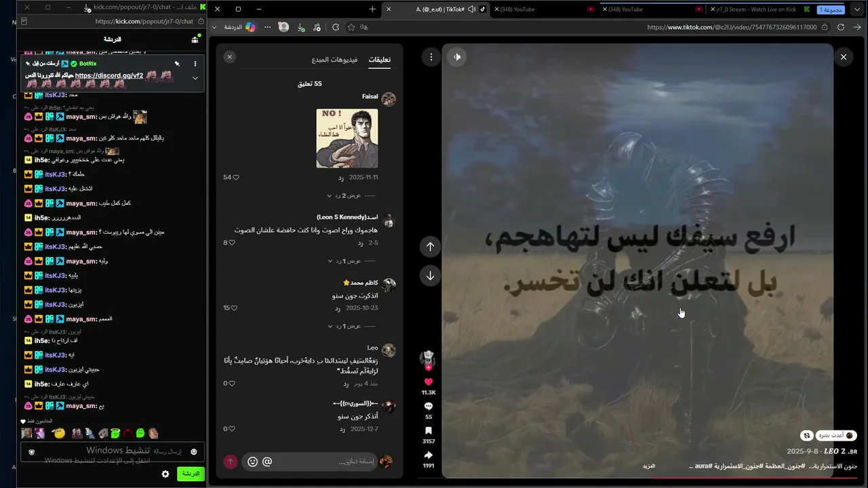The image size is (868, 488).
Task: Open the browser three-dot settings menu
Action: tap(267, 27)
